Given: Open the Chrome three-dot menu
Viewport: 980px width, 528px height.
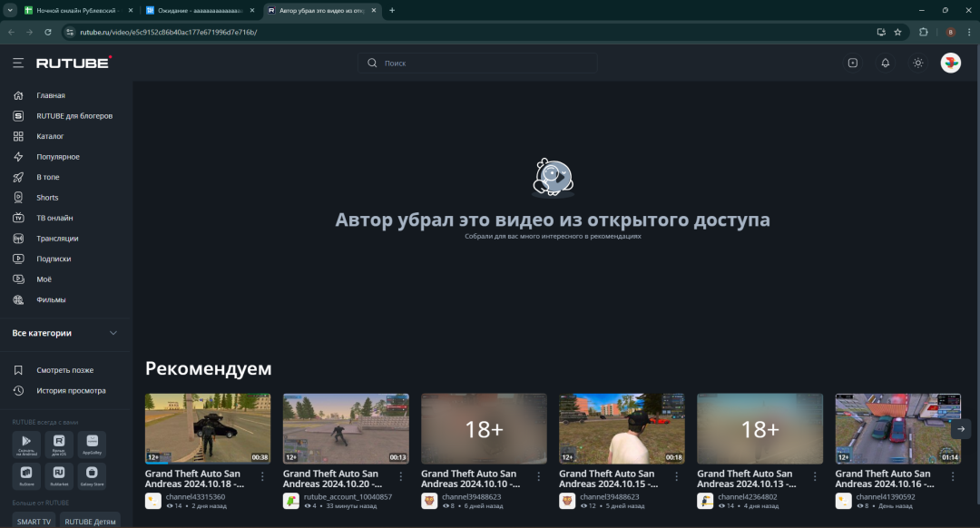Looking at the screenshot, I should tap(969, 32).
